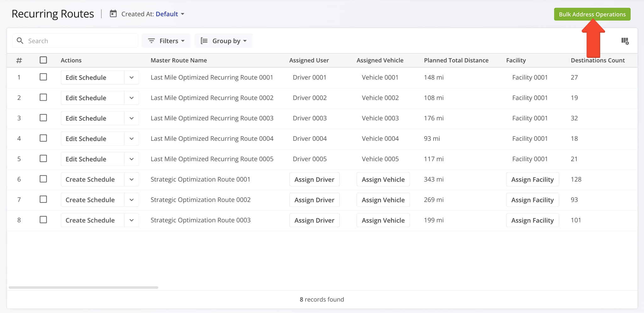Screen dimensions: 644x313
Task: Assign Driver to Strategic Route 0002
Action: 314,200
